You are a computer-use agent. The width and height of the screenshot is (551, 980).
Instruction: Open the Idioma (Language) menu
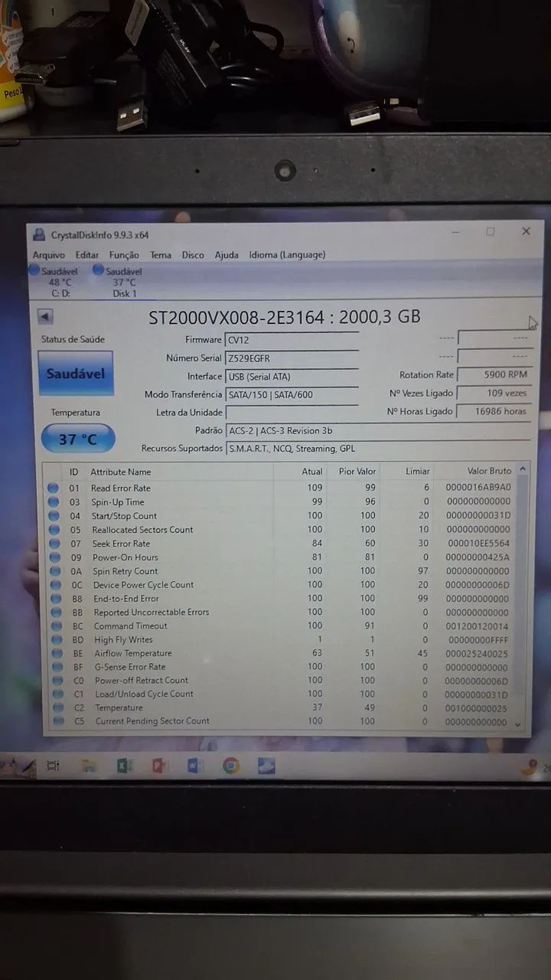(287, 255)
